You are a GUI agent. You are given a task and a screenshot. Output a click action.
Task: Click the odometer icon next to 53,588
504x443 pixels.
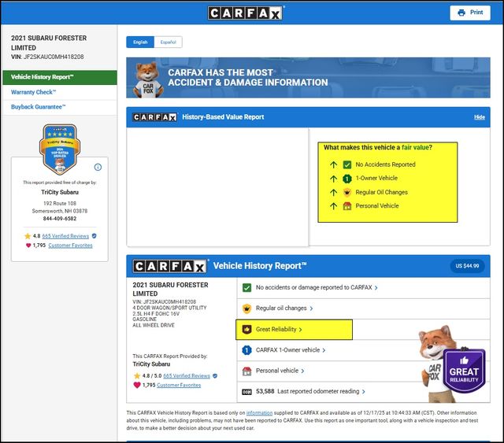coord(246,391)
